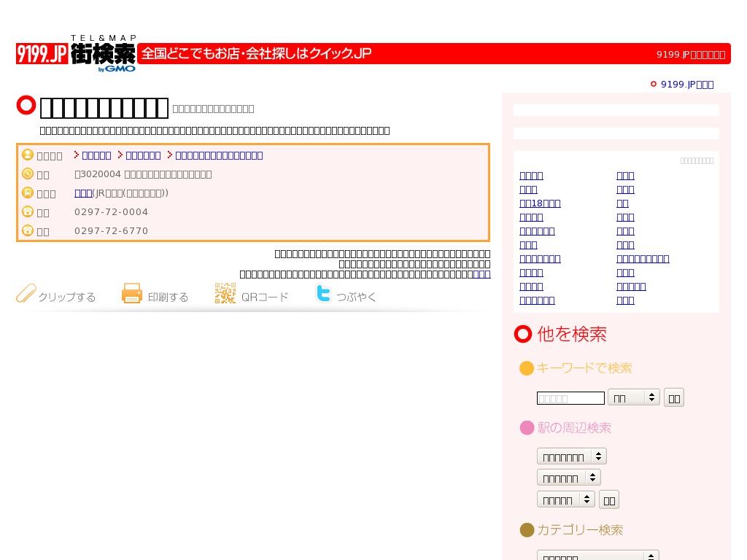Viewport: 747px width, 560px height.
Task: Click the red banner 全国どこでもお店・会社探しはクイック.JP
Action: [x=257, y=53]
